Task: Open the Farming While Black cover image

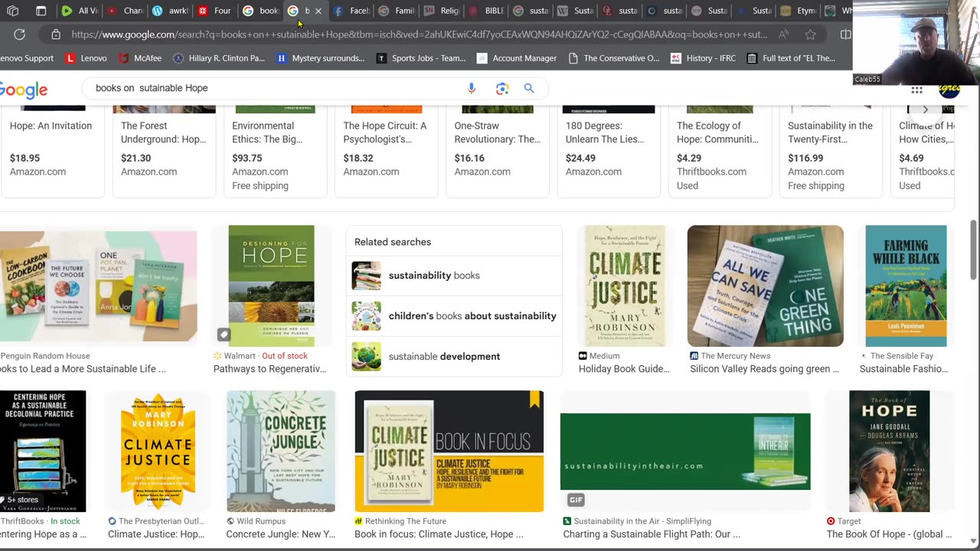Action: [906, 285]
